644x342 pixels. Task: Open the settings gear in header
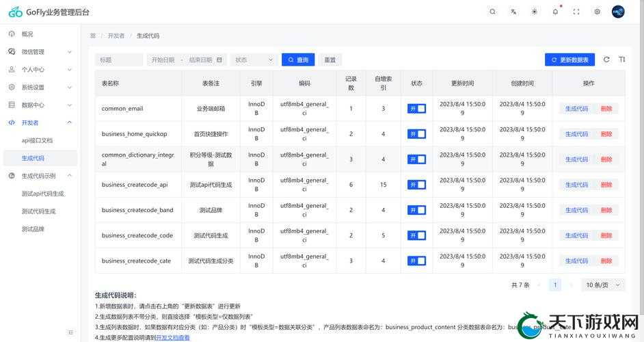[598, 12]
